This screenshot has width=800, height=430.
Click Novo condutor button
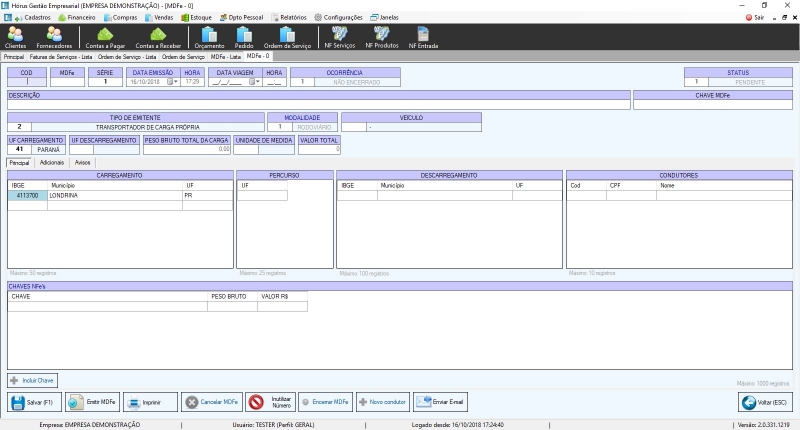(x=383, y=402)
